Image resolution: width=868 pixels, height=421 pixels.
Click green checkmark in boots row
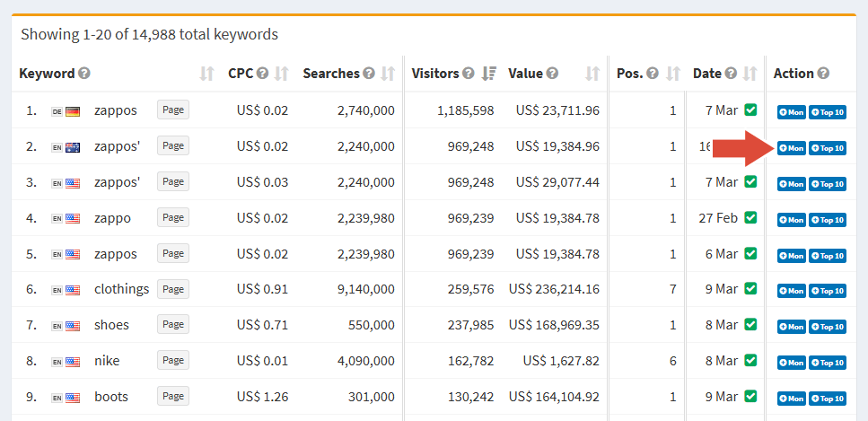[x=750, y=397]
